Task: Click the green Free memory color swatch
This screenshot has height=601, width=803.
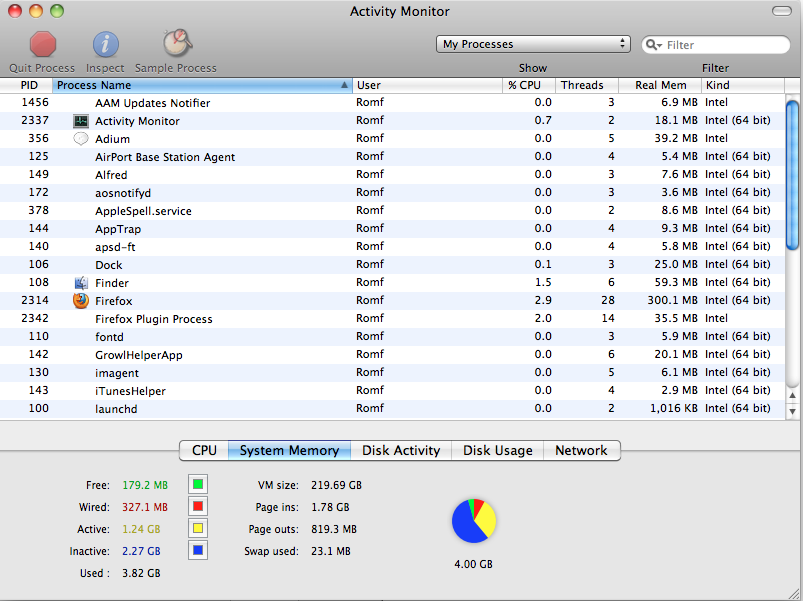Action: point(198,484)
